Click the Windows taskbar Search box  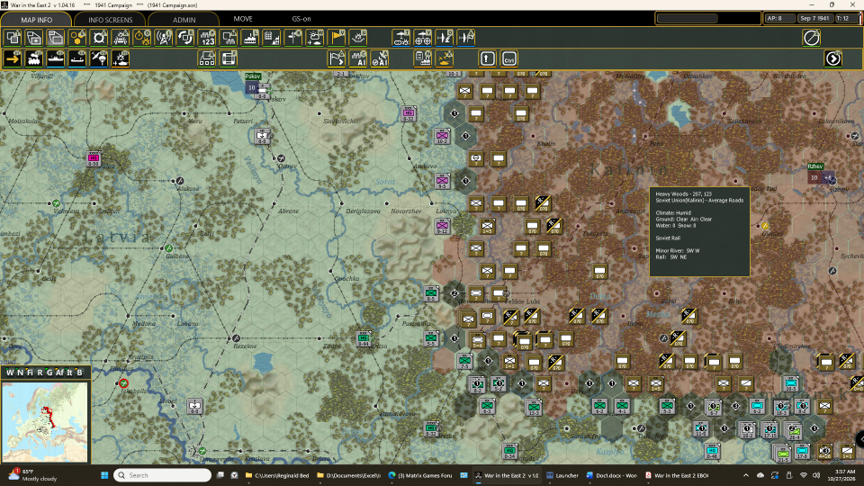163,475
